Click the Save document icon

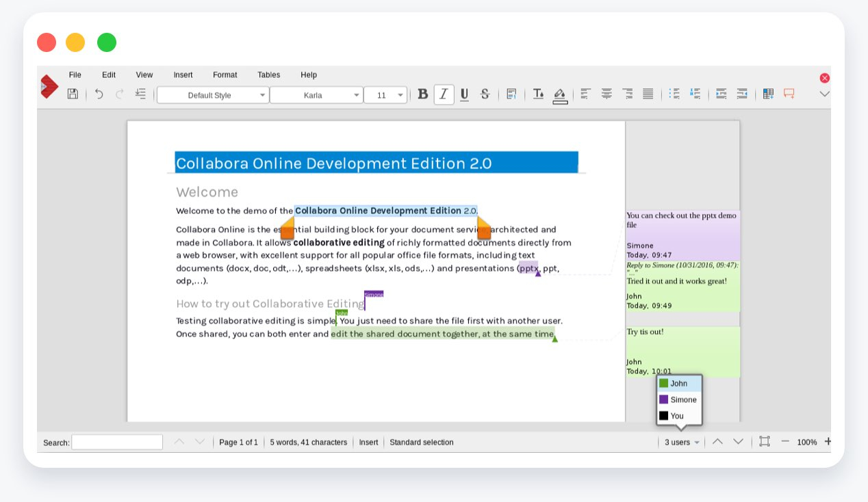[x=73, y=94]
